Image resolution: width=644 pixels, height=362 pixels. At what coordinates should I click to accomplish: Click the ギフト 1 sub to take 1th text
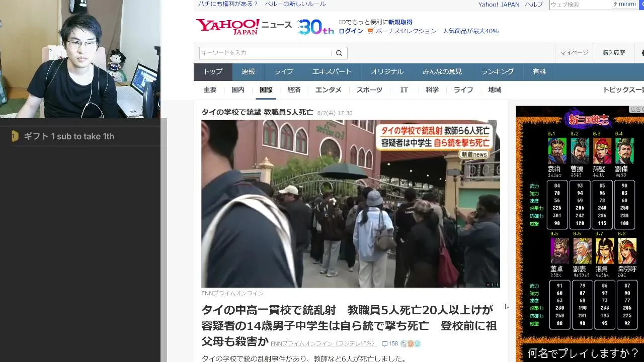tap(69, 136)
